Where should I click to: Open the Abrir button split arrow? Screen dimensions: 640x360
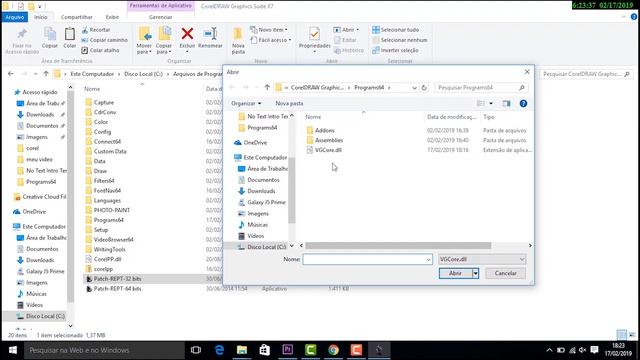point(476,273)
